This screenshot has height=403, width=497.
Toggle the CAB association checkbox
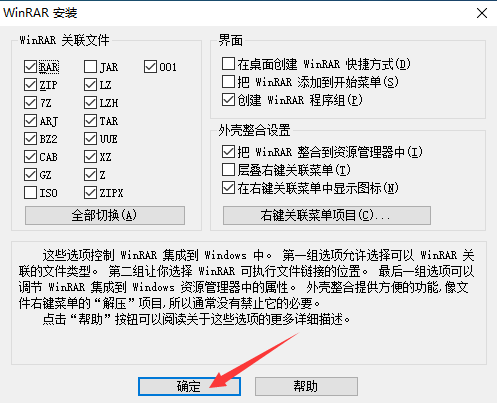(x=30, y=157)
